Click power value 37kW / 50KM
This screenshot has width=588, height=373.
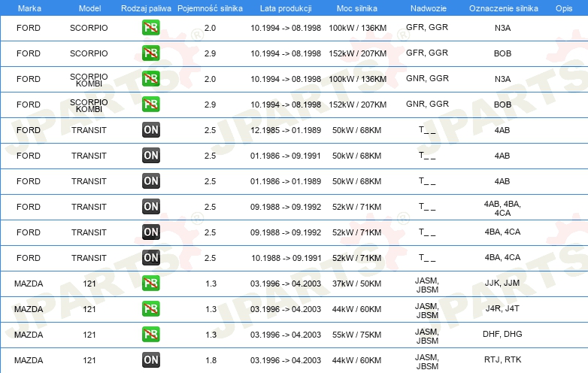pos(356,284)
